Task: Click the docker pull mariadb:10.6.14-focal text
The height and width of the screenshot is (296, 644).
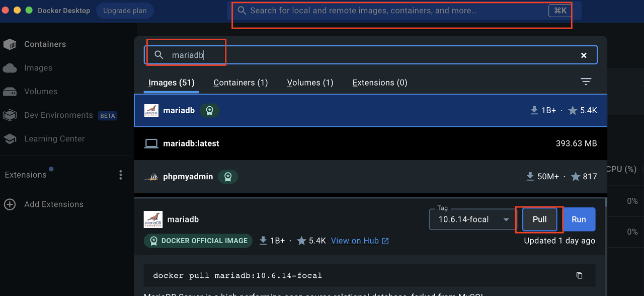Action: (237, 275)
